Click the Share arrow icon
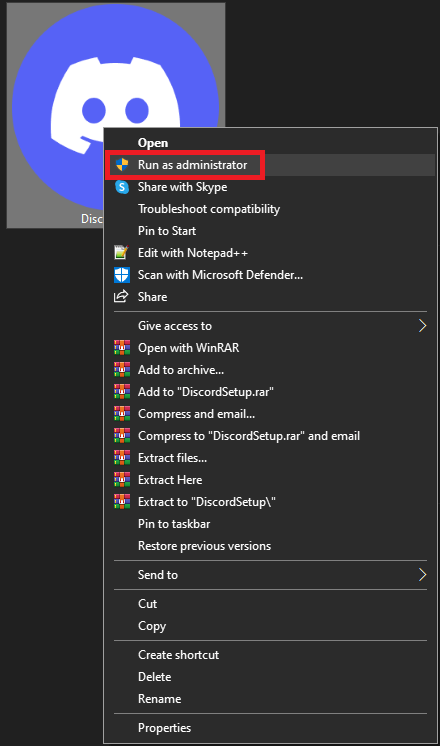Image resolution: width=440 pixels, height=746 pixels. click(121, 296)
